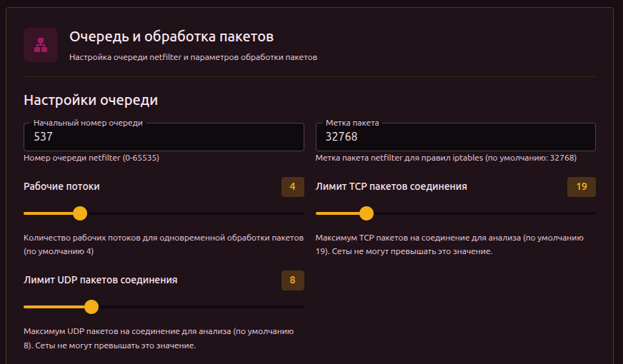The image size is (623, 364).
Task: Focus the 'Метка пакета' field with 32768
Action: (455, 137)
